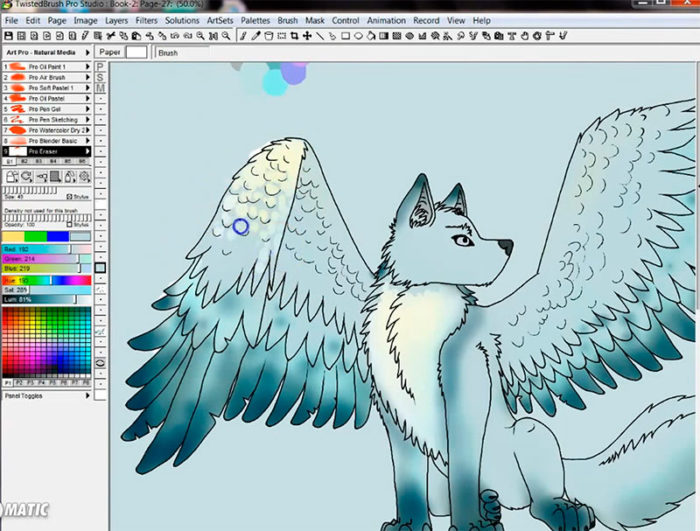The height and width of the screenshot is (531, 700).
Task: Click the last toolbar icon on the right
Action: [x=563, y=36]
